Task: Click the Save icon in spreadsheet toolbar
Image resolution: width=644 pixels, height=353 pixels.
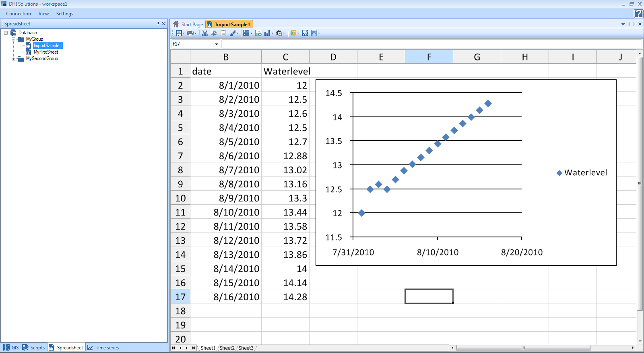Action: (178, 33)
